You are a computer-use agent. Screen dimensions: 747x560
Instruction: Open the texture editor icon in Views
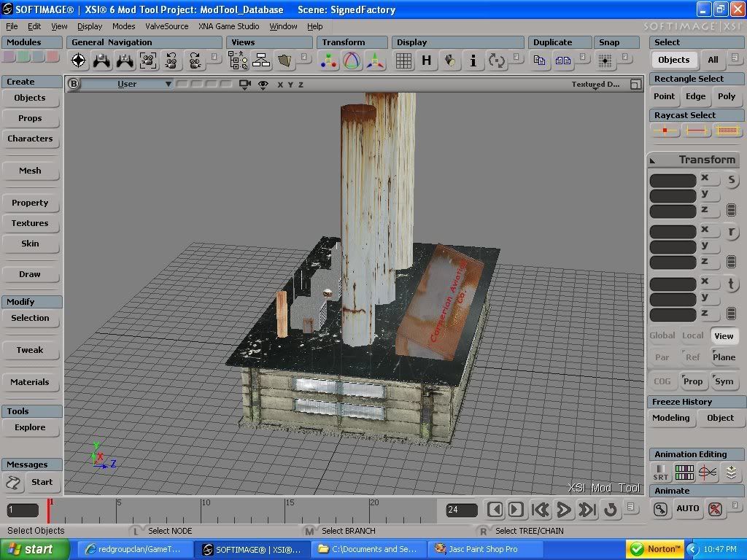pos(285,61)
